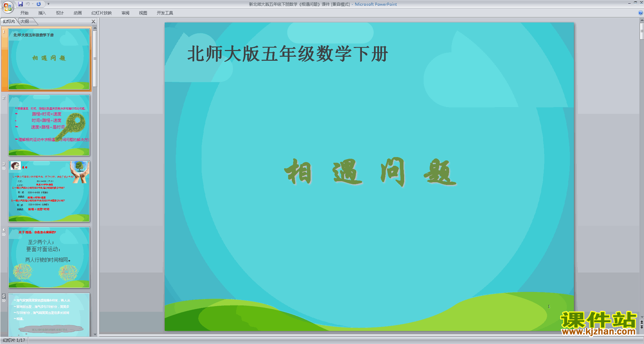This screenshot has width=644, height=344.
Task: Restore down the PowerPoint window
Action: [x=635, y=3]
